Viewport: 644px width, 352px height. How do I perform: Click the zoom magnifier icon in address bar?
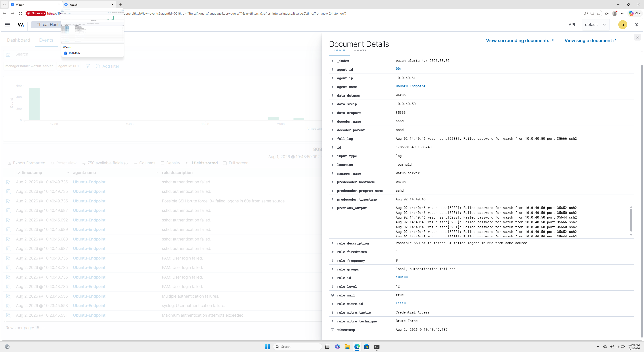(592, 13)
